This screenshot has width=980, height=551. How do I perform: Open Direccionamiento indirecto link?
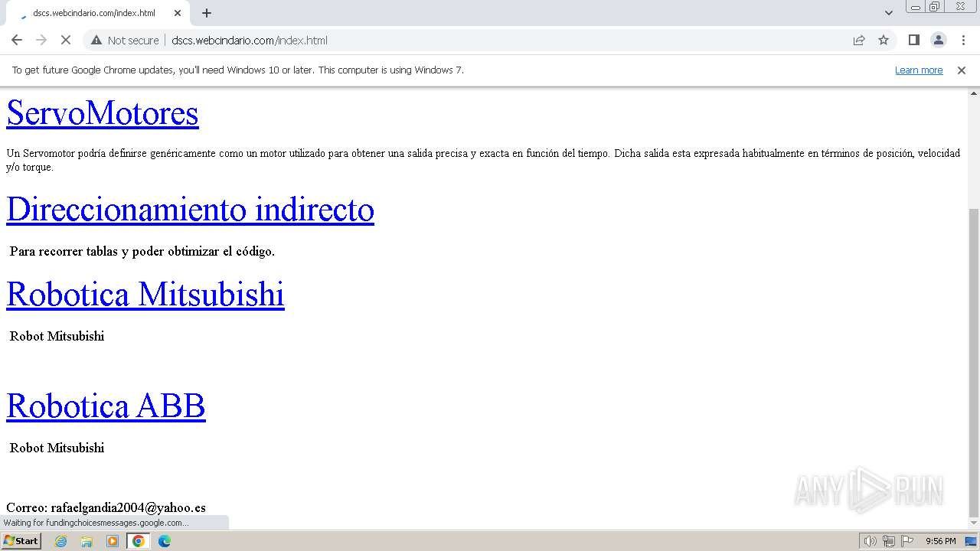click(x=190, y=209)
